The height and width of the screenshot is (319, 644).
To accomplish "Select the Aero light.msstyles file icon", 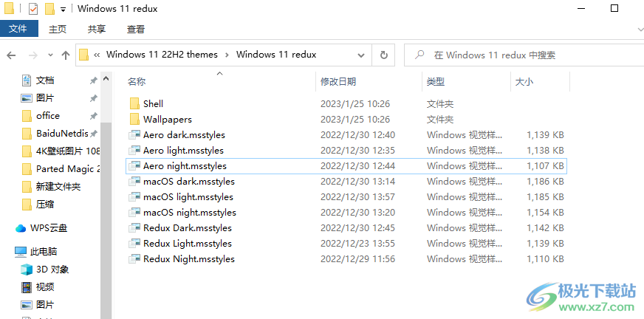I will 134,150.
